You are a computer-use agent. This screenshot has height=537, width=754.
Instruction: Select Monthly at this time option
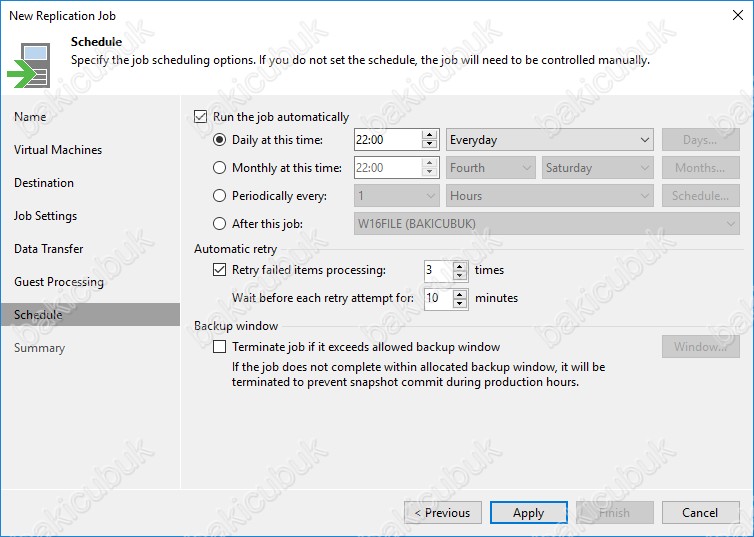coord(219,168)
